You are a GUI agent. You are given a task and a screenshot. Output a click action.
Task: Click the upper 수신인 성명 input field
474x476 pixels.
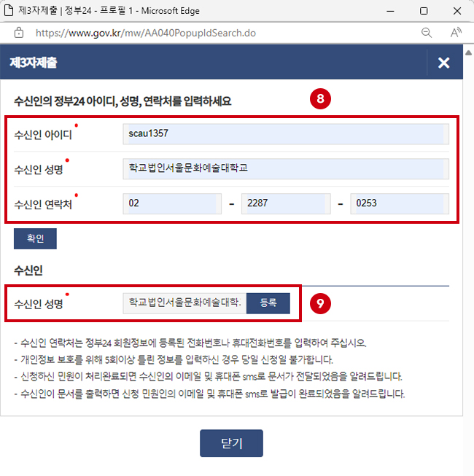click(x=286, y=168)
